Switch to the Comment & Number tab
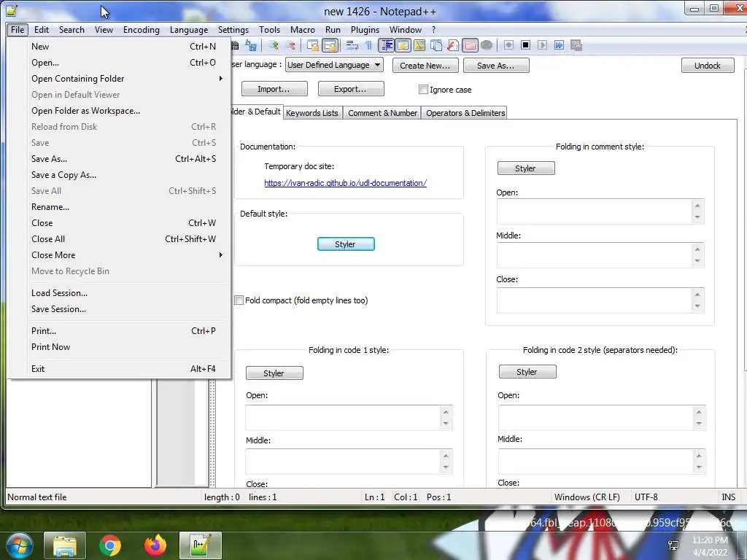Screen dimensions: 747x560 [x=382, y=113]
